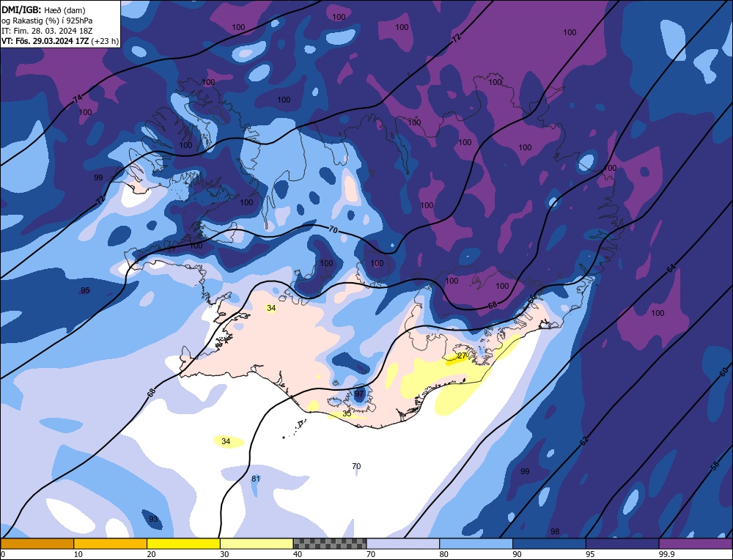This screenshot has width=733, height=560.
Task: Click the orange 10–20 legend swatch
Action: pos(111,544)
